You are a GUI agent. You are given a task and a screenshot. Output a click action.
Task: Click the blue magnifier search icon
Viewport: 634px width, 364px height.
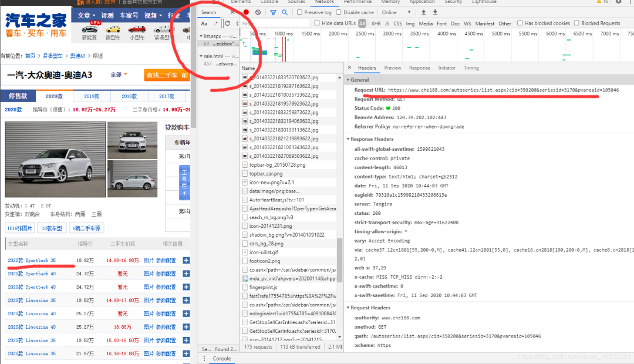(285, 12)
